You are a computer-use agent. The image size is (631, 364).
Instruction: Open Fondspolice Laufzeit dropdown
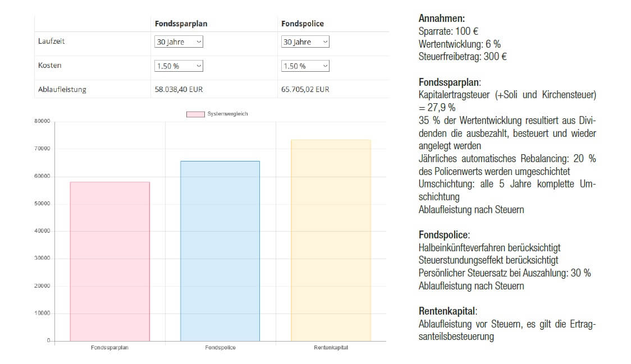305,42
